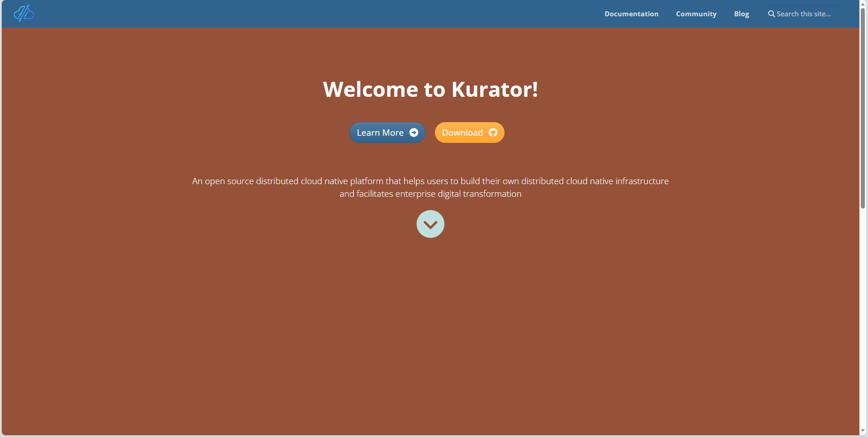The width and height of the screenshot is (868, 437).
Task: Open the Blog from the navigation bar
Action: point(741,14)
